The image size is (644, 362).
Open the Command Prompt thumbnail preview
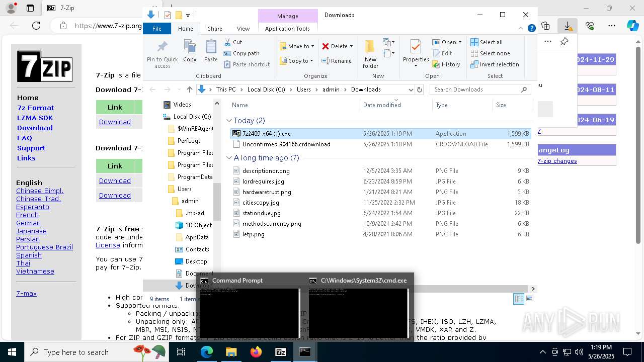[x=250, y=307]
